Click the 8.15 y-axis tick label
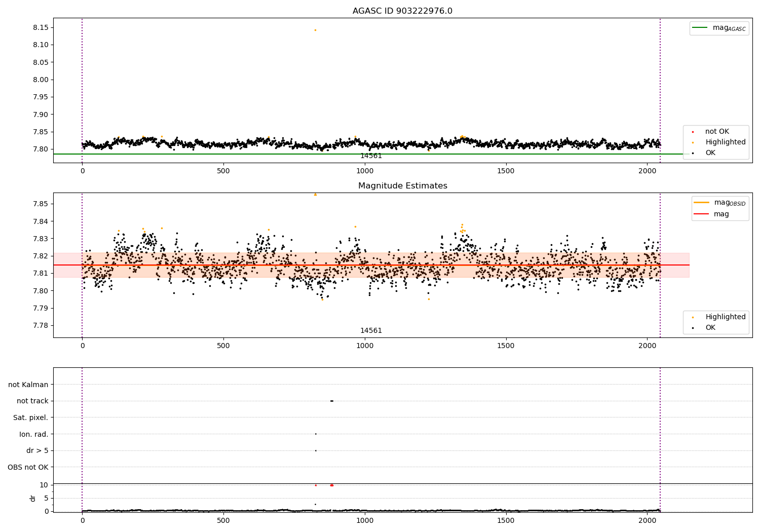 pos(40,27)
